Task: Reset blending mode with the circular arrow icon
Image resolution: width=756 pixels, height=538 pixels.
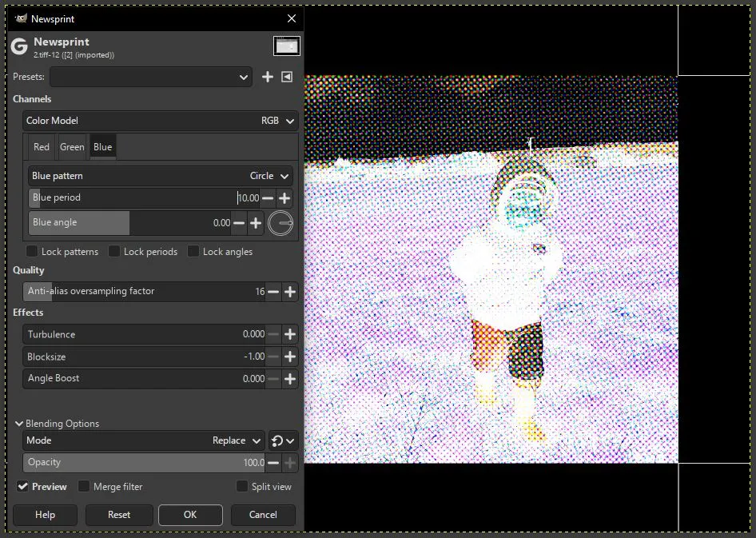Action: pos(277,440)
